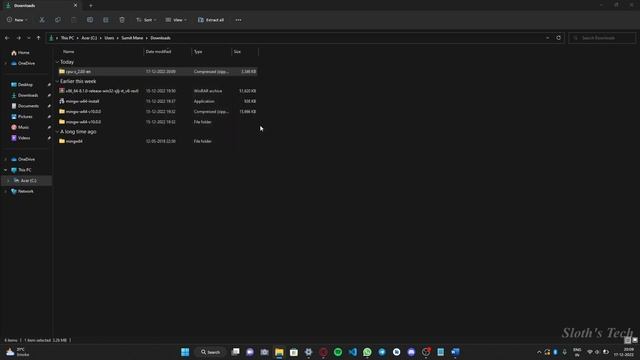The width and height of the screenshot is (640, 360).
Task: Select Users in the address breadcrumb
Action: 109,38
